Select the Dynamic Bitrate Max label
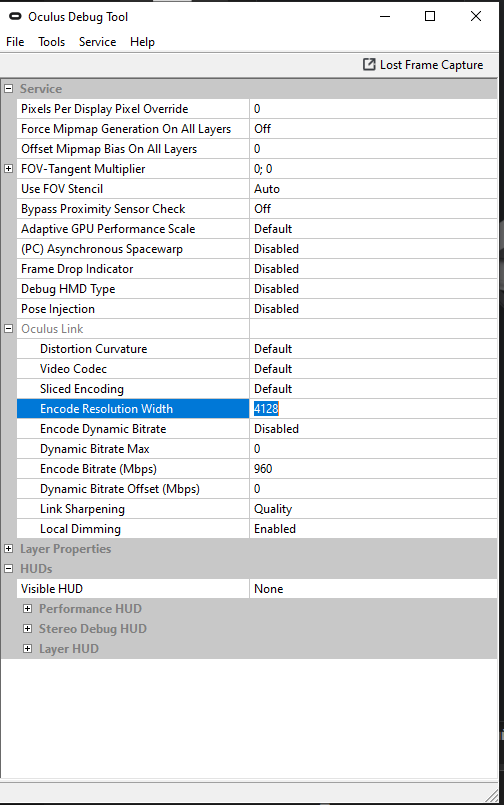Viewport: 504px width, 805px height. click(x=95, y=449)
